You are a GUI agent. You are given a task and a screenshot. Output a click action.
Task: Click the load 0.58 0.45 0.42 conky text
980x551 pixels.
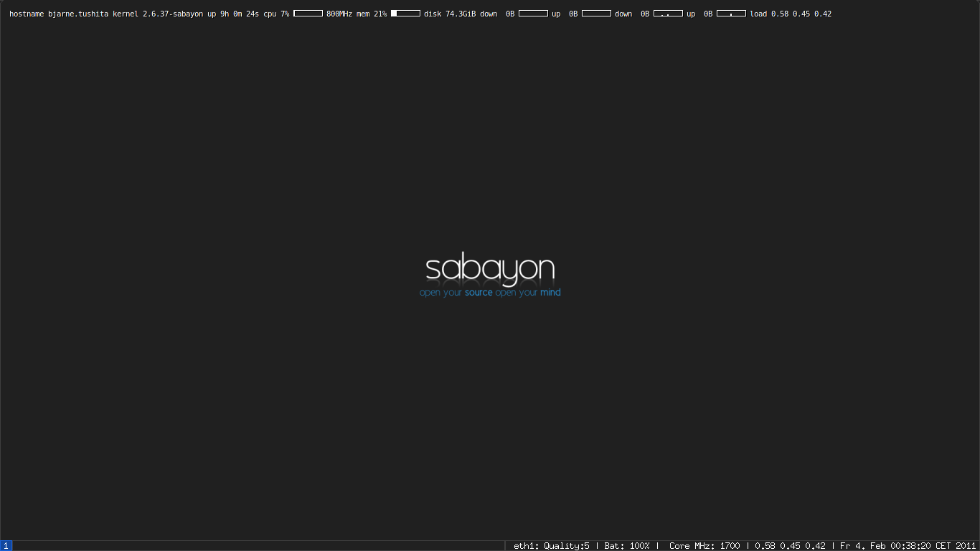[791, 14]
